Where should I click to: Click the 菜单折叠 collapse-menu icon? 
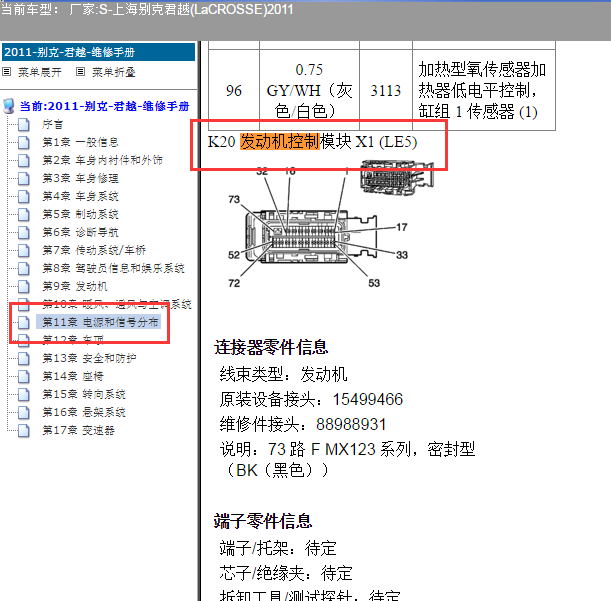[80, 72]
